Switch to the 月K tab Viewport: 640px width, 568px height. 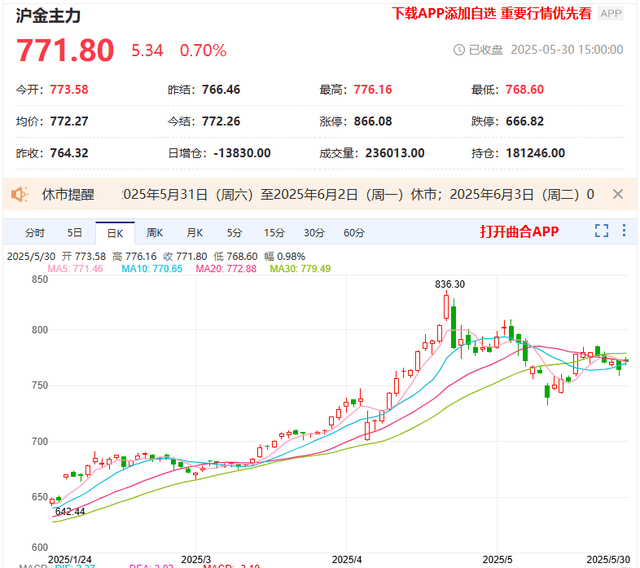[x=195, y=233]
